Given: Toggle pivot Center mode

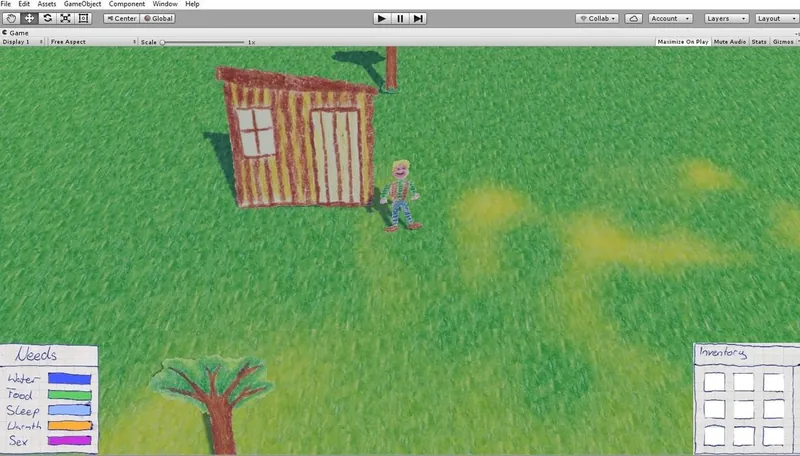Looking at the screenshot, I should [121, 18].
